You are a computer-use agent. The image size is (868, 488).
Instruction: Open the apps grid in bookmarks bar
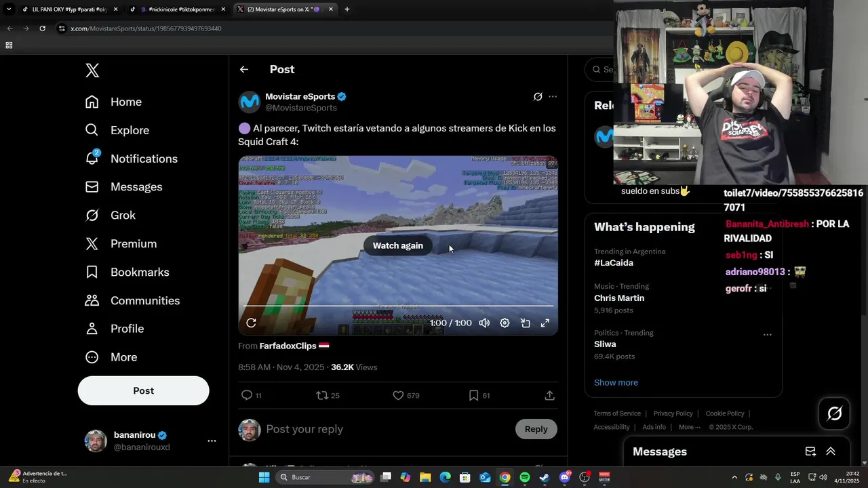(9, 45)
